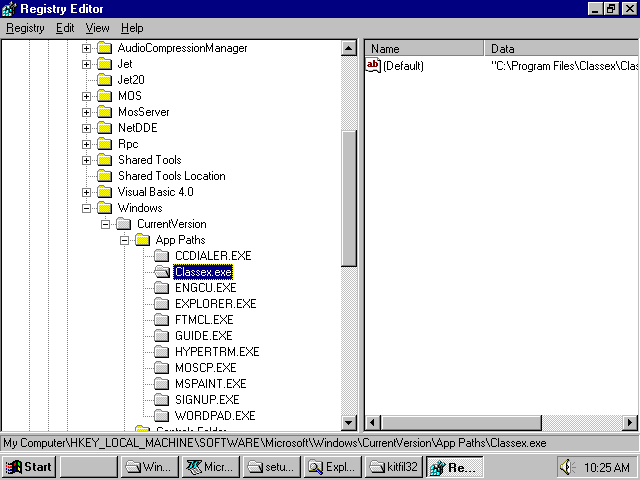
Task: Expand the AudioCompressionManager key
Action: tap(86, 48)
